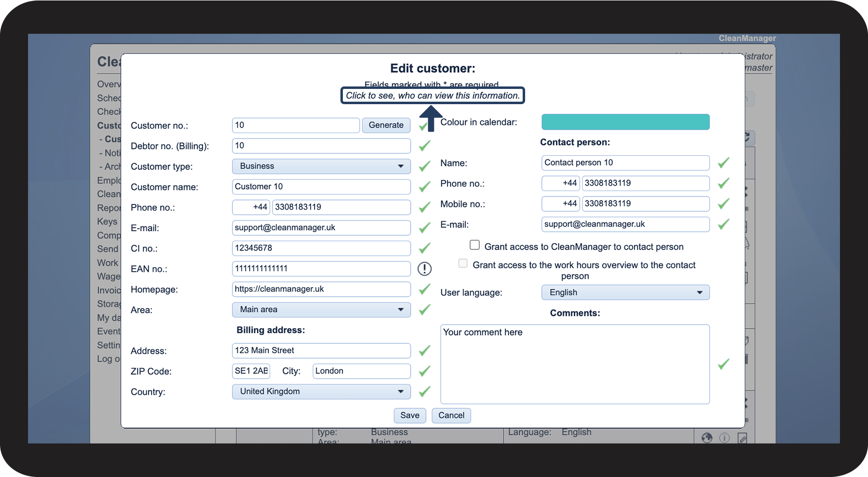Save the customer changes
This screenshot has width=868, height=477.
410,416
